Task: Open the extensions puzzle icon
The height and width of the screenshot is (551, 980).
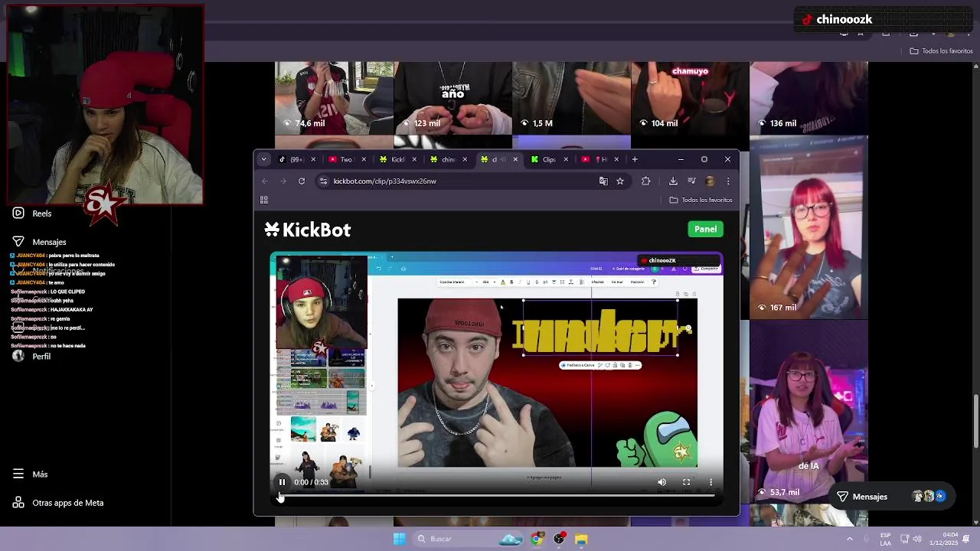Action: click(x=645, y=181)
